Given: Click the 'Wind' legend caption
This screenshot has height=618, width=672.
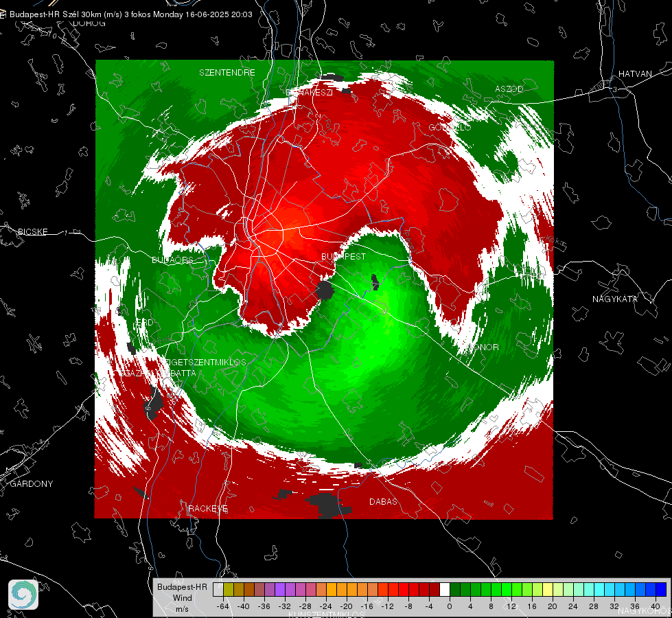Looking at the screenshot, I should pyautogui.click(x=183, y=598).
